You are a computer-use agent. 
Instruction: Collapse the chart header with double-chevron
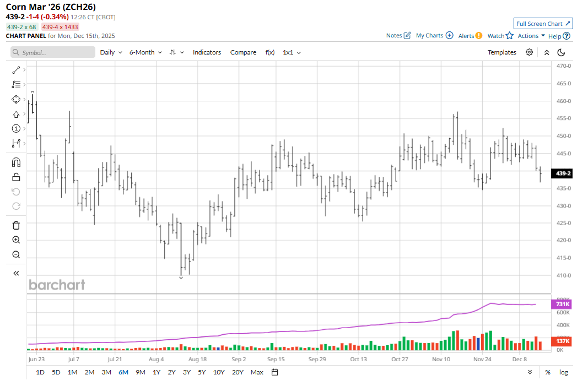(547, 52)
